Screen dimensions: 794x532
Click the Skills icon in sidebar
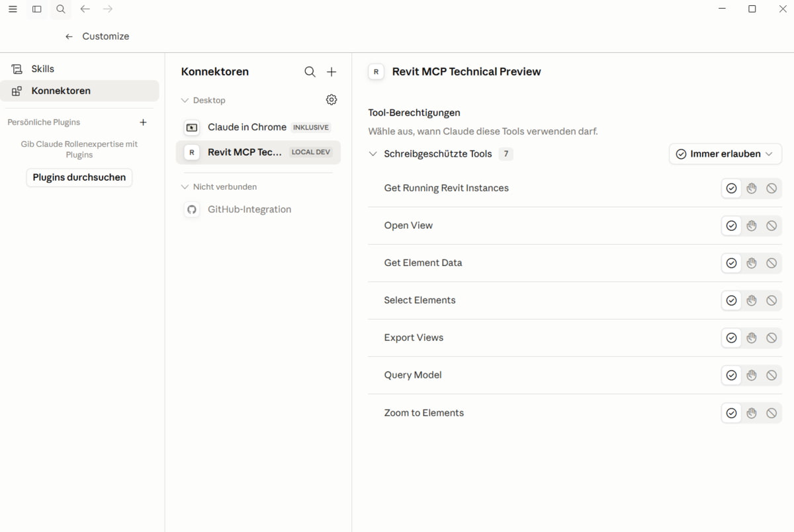17,69
